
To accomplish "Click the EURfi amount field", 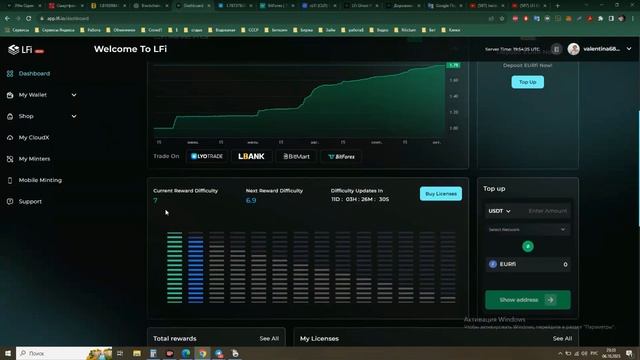I will point(527,264).
